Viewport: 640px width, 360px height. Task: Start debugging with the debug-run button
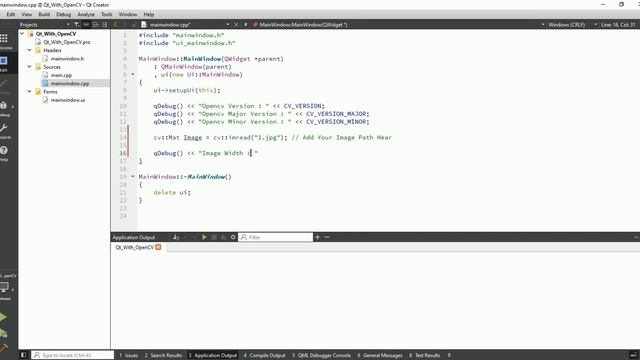(x=3, y=333)
